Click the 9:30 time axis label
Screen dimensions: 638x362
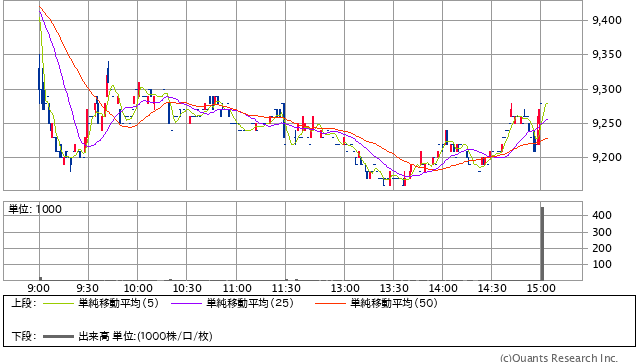[87, 288]
